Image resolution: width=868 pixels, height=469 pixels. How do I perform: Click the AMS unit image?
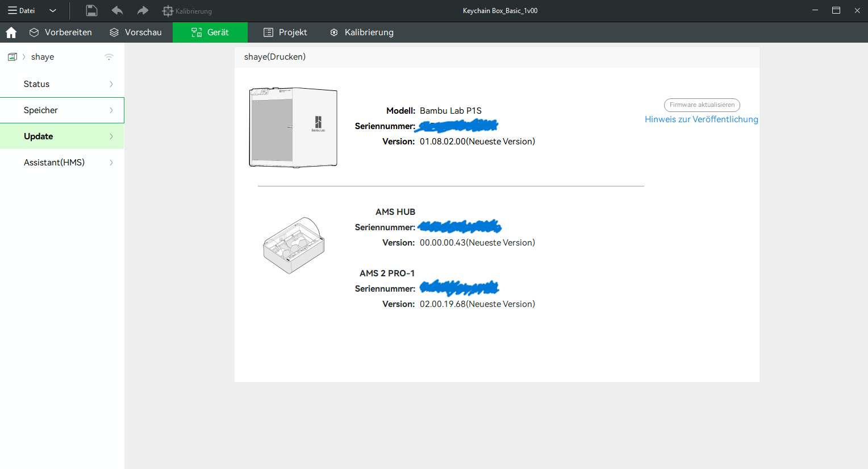pos(294,246)
